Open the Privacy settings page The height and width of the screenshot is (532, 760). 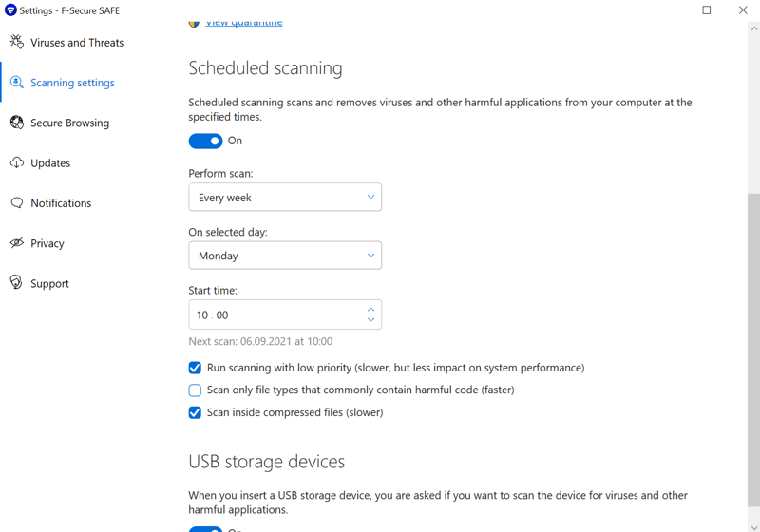tap(47, 243)
